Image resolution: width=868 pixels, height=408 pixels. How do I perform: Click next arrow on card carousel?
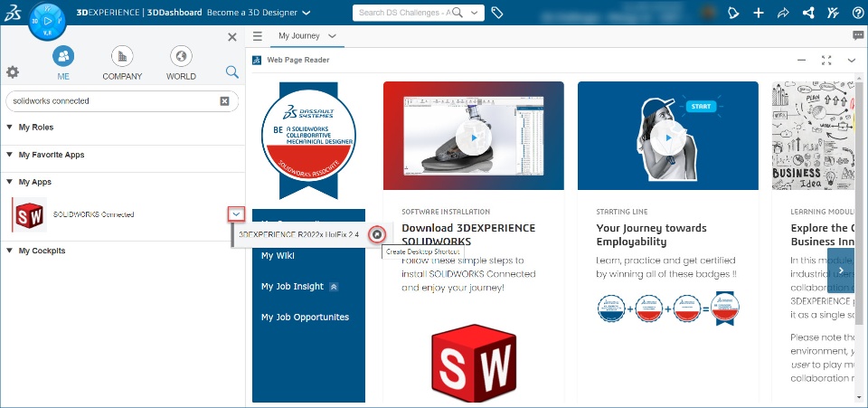pos(841,270)
